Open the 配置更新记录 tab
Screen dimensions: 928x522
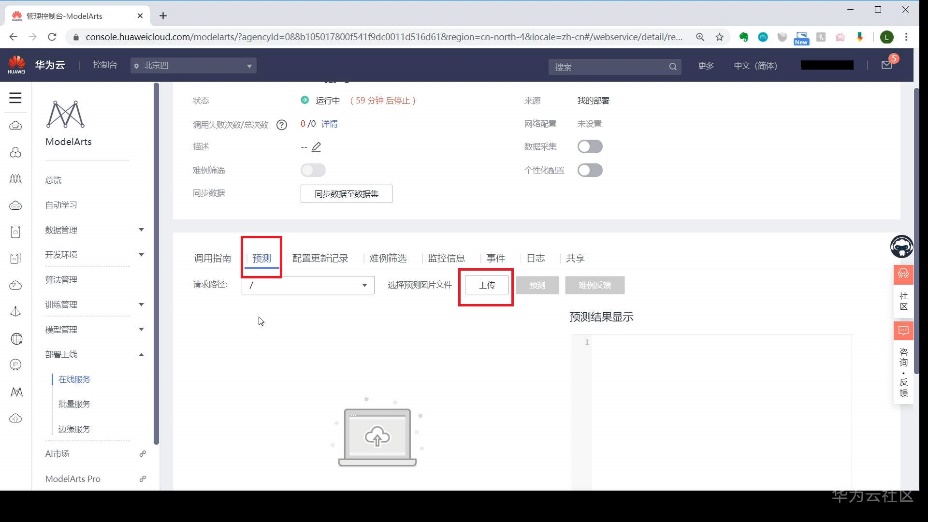coord(320,258)
